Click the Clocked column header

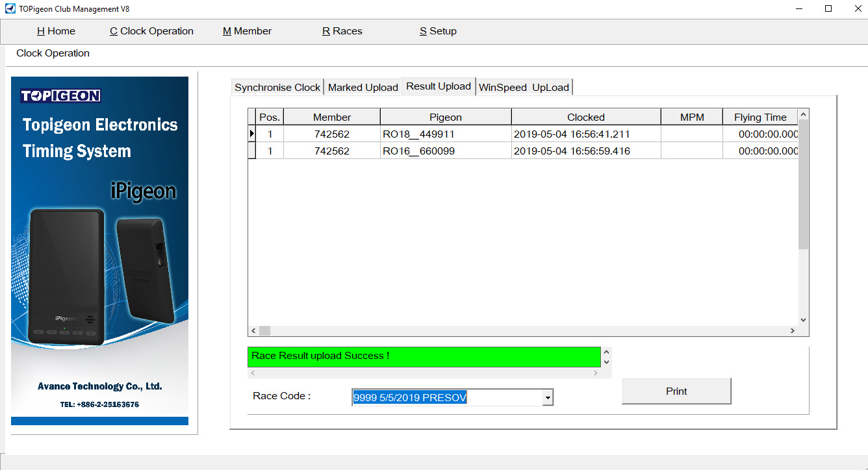pos(585,117)
